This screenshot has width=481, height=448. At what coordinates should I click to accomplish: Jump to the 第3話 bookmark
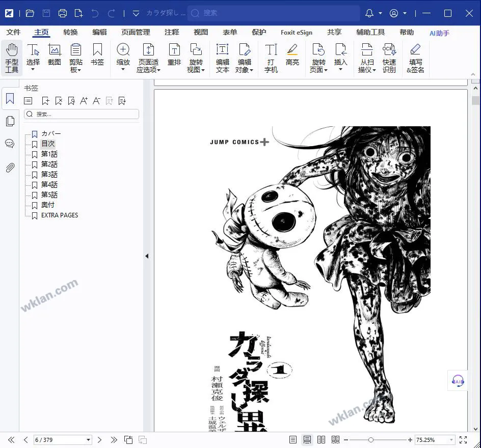[x=49, y=174]
